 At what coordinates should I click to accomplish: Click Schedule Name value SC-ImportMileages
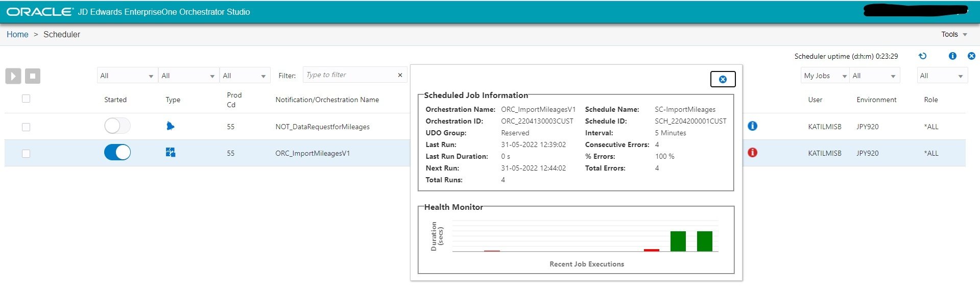pyautogui.click(x=685, y=109)
